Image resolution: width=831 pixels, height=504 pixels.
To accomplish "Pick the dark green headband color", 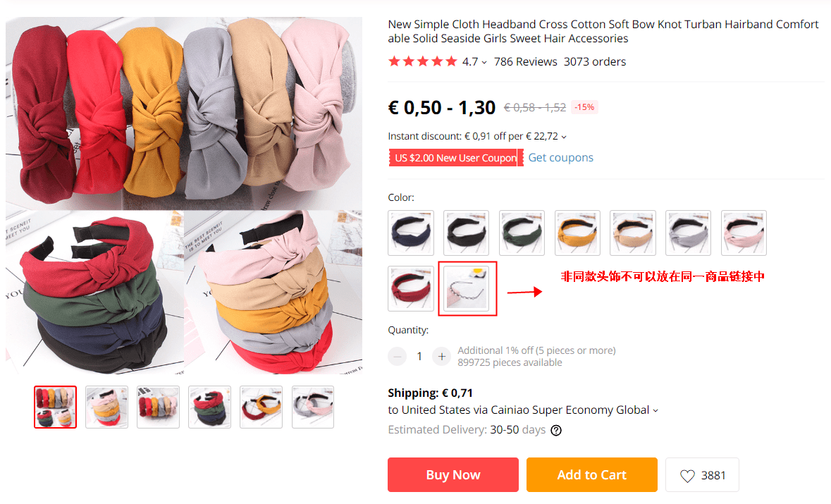I will tap(522, 233).
